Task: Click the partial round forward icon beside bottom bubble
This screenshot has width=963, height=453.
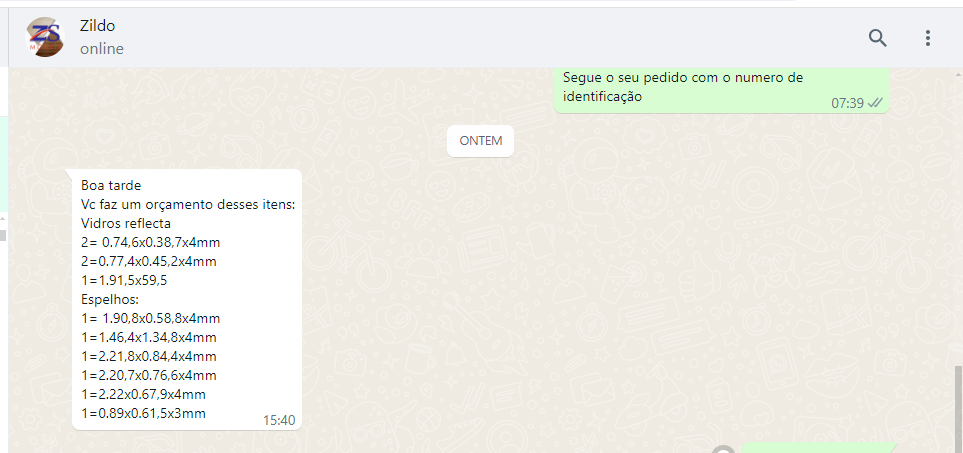Action: tap(725, 449)
